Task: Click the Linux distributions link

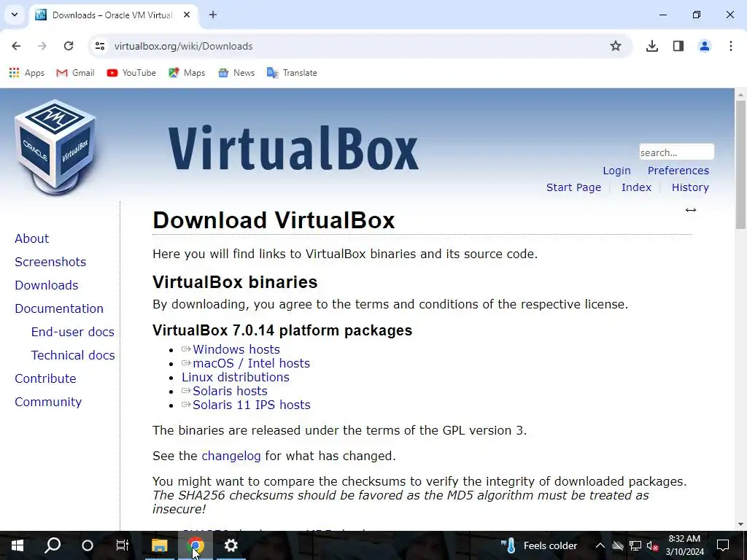Action: 236,377
